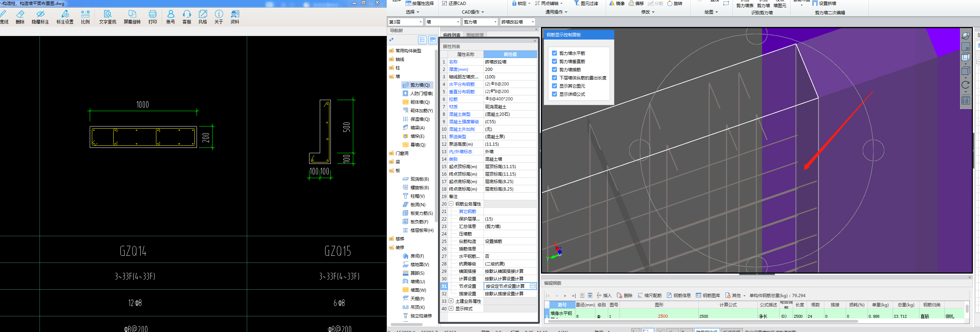Open the 其他 dropdown in the rebar edit toolbar
The image size is (980, 332).
[x=735, y=295]
